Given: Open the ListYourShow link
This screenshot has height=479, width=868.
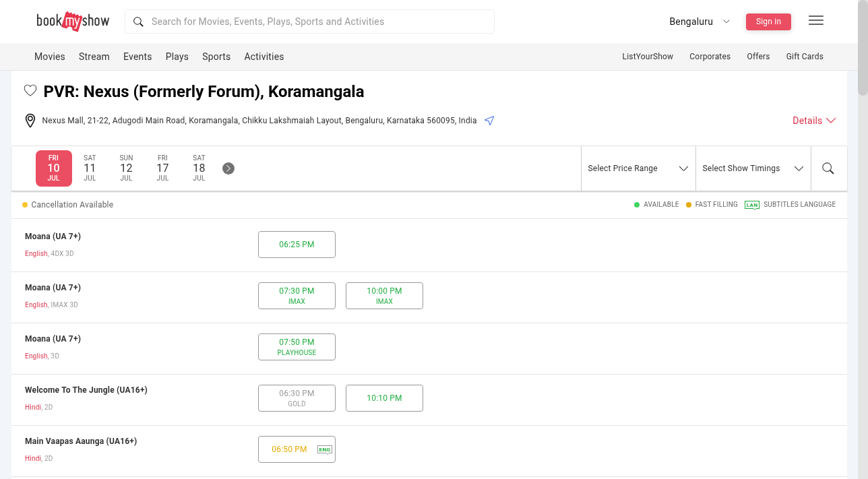Looking at the screenshot, I should click(648, 57).
